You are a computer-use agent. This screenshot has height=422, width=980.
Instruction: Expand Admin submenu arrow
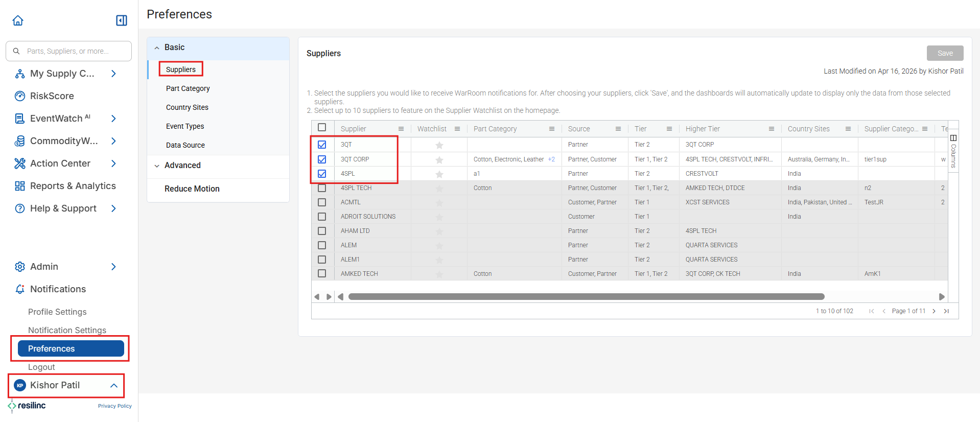(113, 267)
